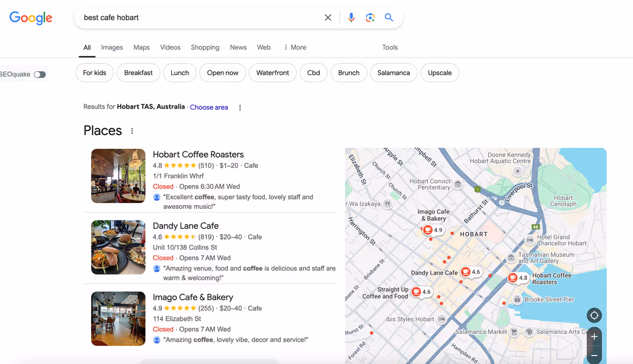The height and width of the screenshot is (364, 633).
Task: Apply the Waterfront filter chip
Action: click(273, 73)
